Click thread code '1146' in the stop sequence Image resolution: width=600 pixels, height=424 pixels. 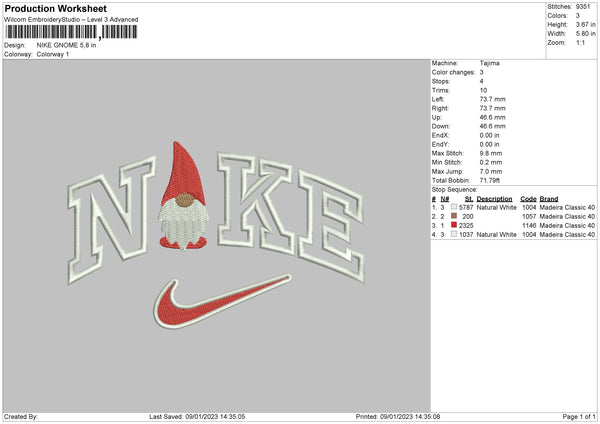point(529,226)
